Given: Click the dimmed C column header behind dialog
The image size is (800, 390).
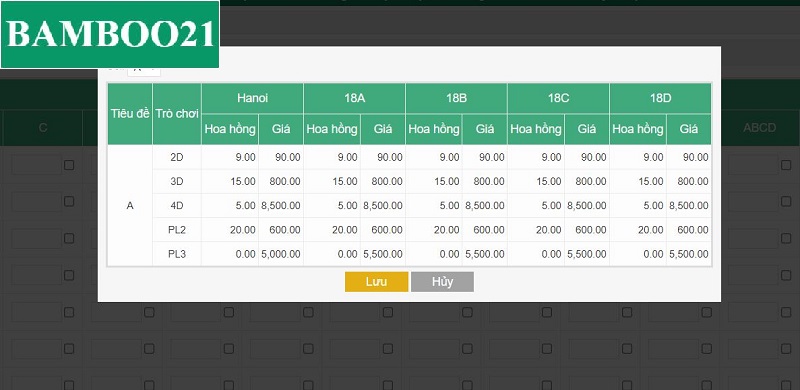Looking at the screenshot, I should click(x=43, y=128).
